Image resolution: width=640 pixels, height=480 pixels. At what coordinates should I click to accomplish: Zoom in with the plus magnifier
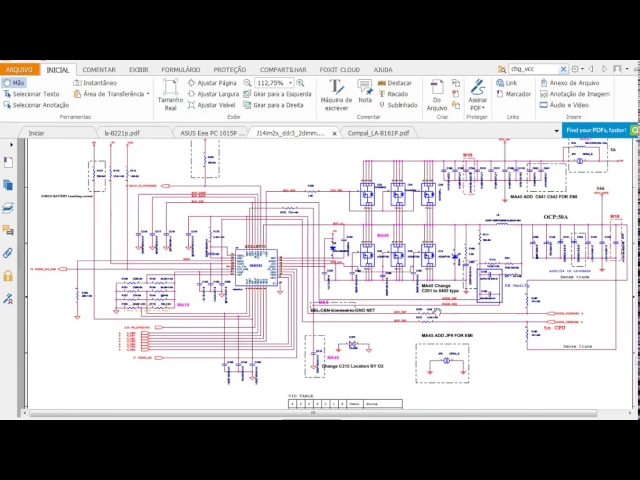tap(300, 83)
